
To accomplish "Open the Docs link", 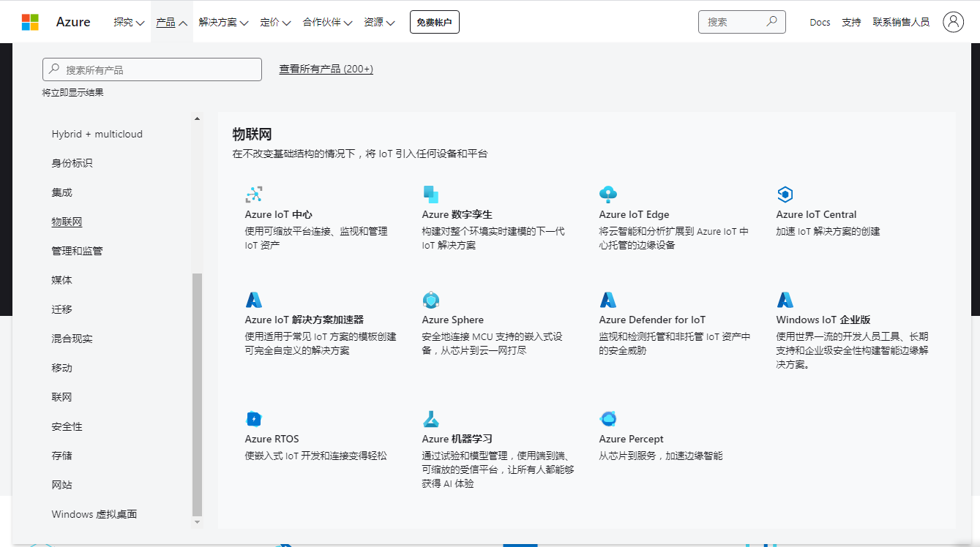I will [x=820, y=22].
